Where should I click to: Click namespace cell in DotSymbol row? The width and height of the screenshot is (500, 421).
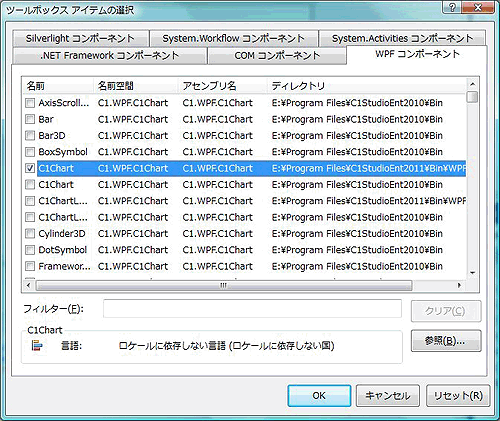pos(133,250)
